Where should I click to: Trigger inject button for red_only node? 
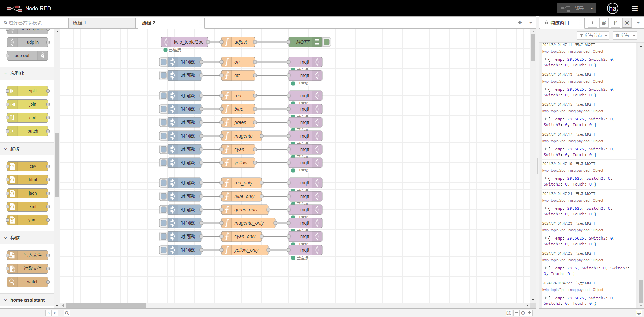click(x=164, y=183)
